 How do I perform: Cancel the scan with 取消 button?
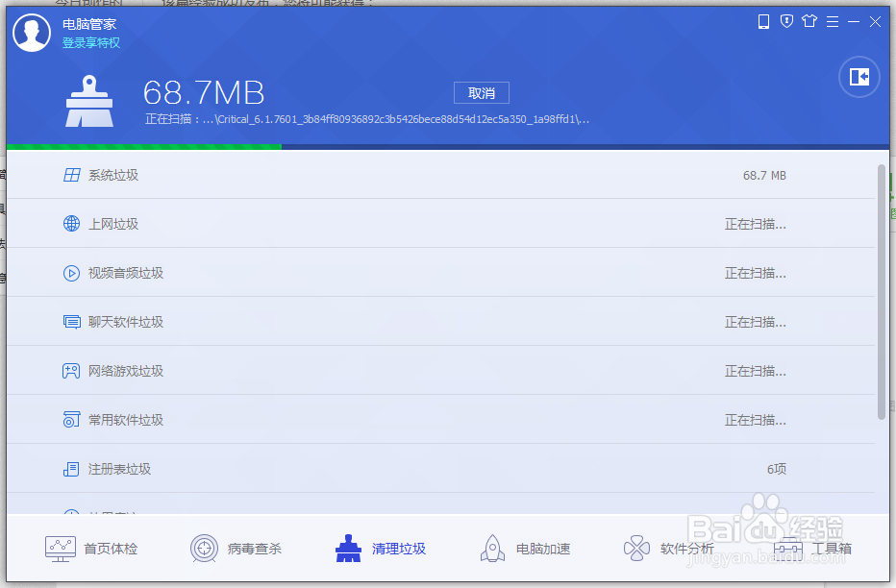point(481,93)
